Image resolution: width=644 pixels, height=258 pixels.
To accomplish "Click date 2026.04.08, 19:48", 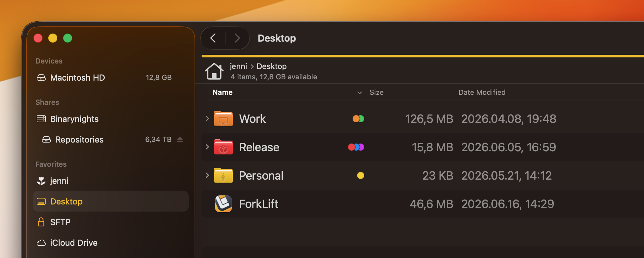I will (x=509, y=119).
